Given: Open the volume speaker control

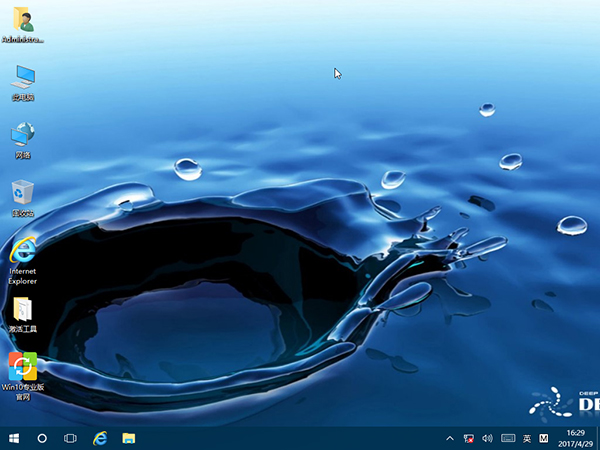Looking at the screenshot, I should point(487,438).
